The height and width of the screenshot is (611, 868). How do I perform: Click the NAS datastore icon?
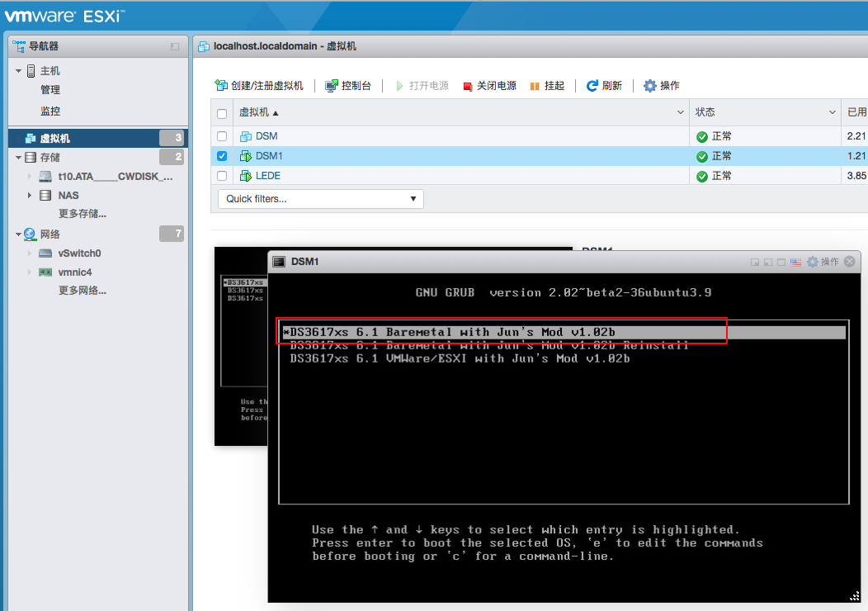point(45,196)
